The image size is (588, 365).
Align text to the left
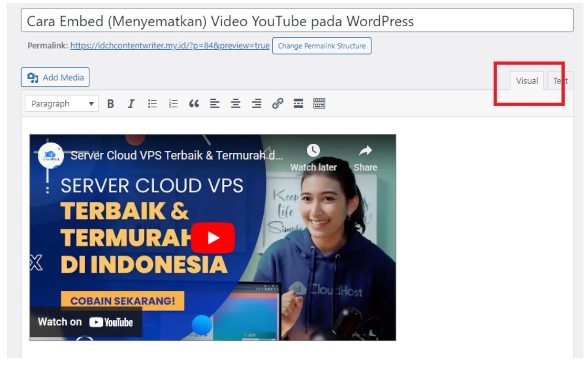point(214,104)
